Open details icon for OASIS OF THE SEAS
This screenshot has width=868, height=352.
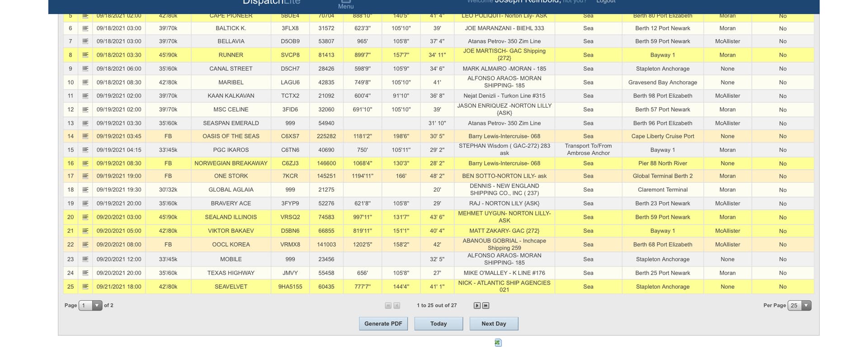(x=85, y=136)
